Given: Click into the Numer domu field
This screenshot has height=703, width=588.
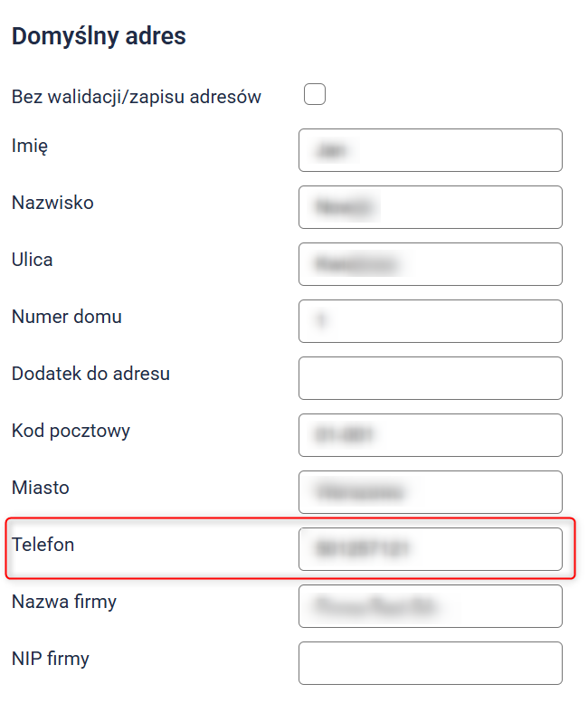Looking at the screenshot, I should pos(430,321).
